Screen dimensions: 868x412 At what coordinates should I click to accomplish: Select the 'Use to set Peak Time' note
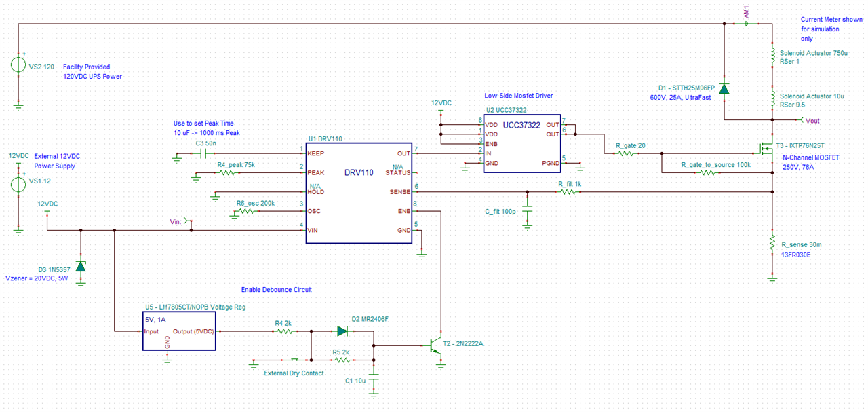point(203,124)
